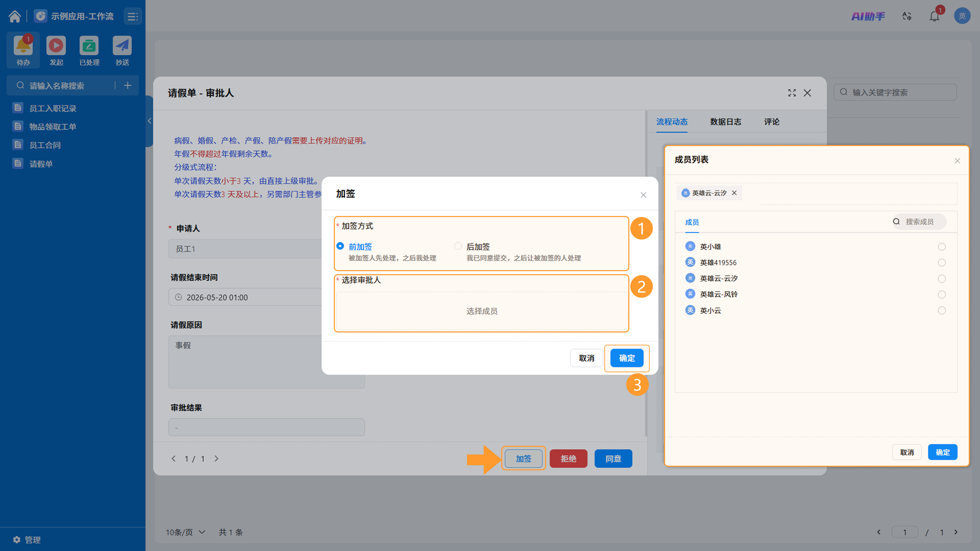The image size is (980, 551).
Task: Switch to the 数据日志 tab
Action: point(726,122)
